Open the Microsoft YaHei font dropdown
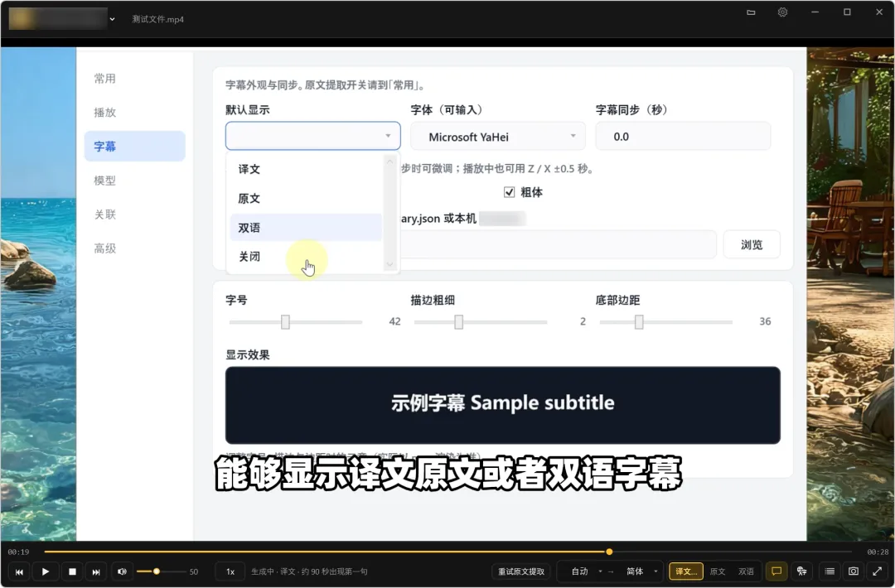This screenshot has width=895, height=588. (498, 137)
